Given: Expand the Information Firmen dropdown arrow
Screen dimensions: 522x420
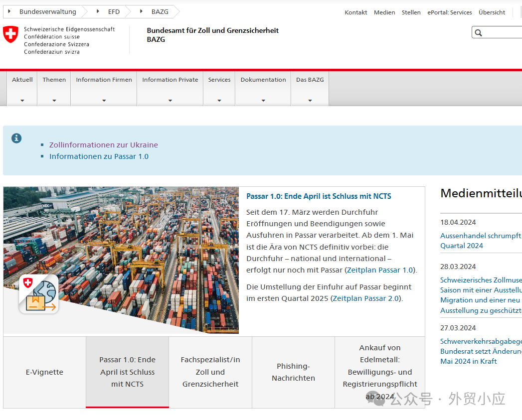Looking at the screenshot, I should 104,101.
